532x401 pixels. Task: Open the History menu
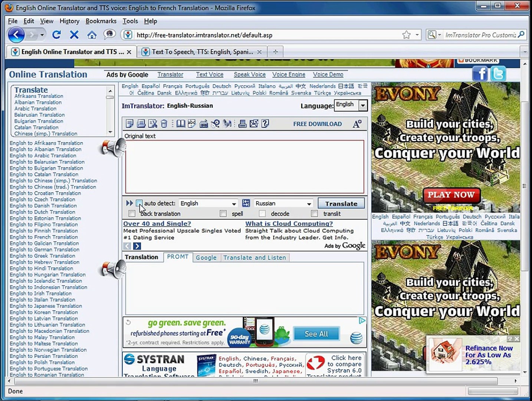[x=69, y=21]
